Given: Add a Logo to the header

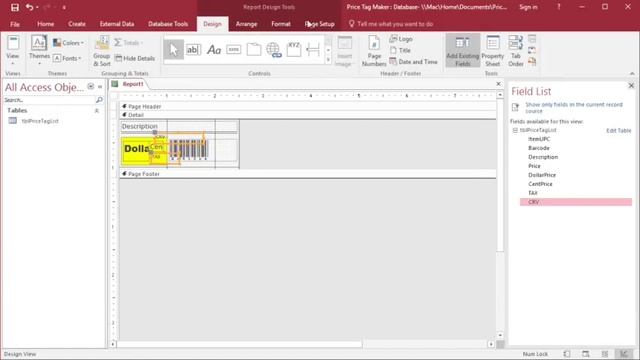Looking at the screenshot, I should point(401,39).
